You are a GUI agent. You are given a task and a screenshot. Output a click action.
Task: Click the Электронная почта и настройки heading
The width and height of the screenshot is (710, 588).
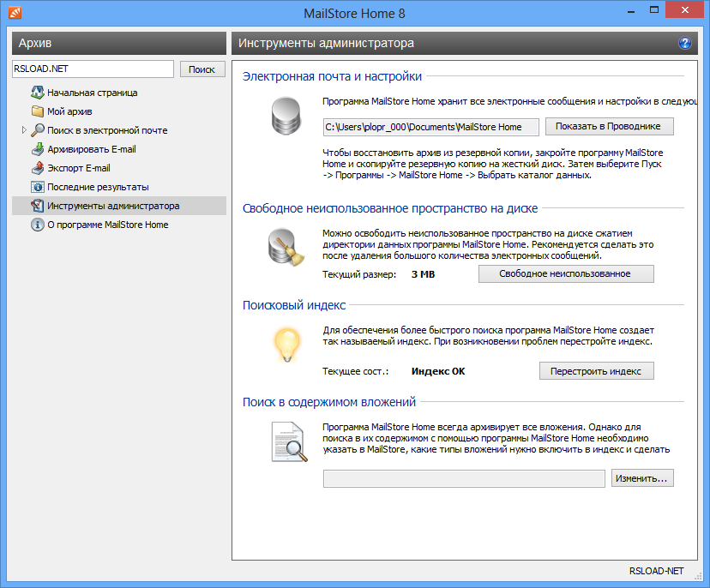[x=332, y=76]
